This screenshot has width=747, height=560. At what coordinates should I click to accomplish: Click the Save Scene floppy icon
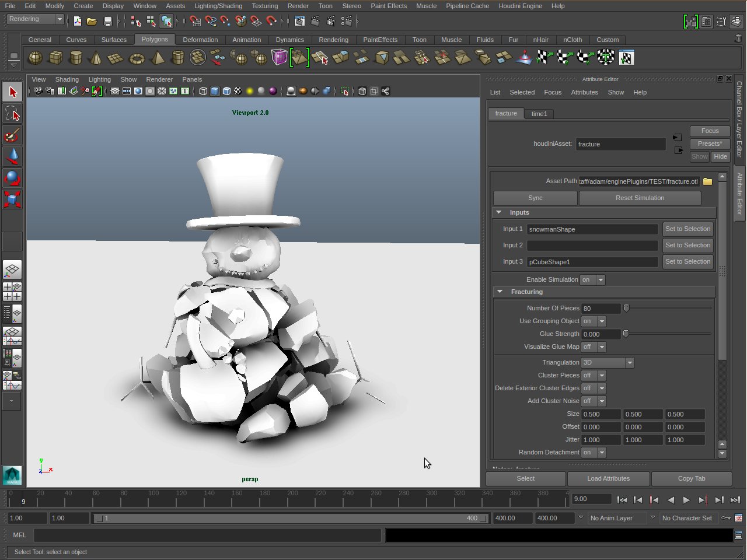click(x=107, y=21)
